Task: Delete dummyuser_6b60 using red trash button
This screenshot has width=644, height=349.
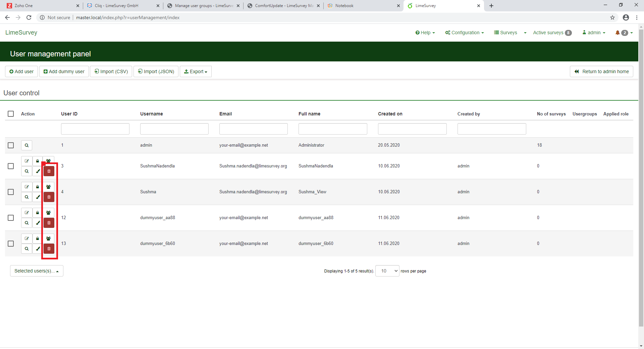Action: 49,249
